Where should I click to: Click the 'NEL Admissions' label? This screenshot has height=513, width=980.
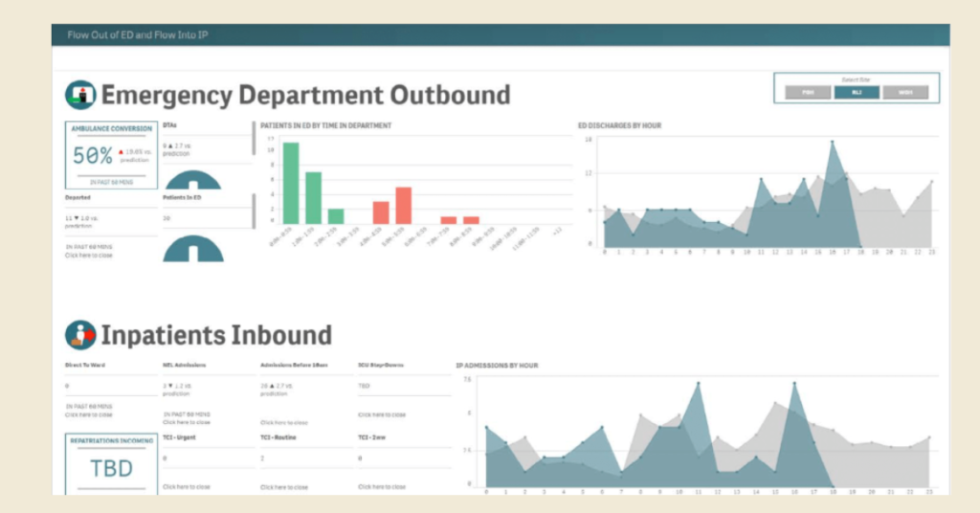pos(185,365)
